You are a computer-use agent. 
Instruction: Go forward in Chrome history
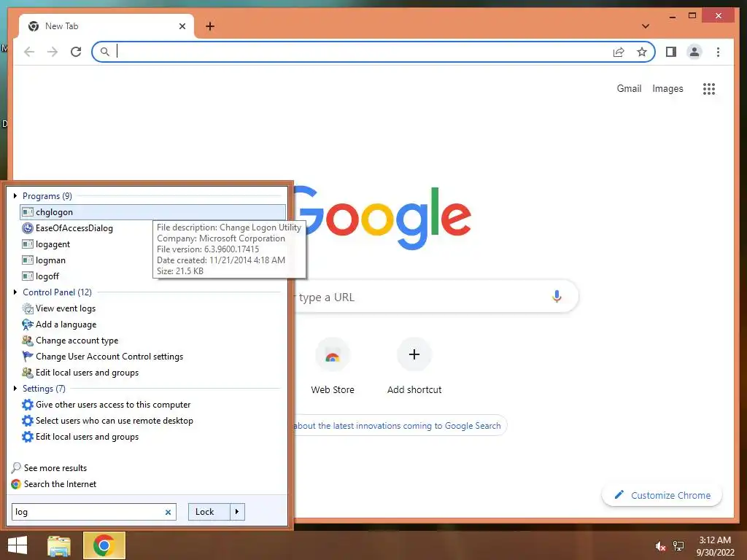[x=53, y=52]
